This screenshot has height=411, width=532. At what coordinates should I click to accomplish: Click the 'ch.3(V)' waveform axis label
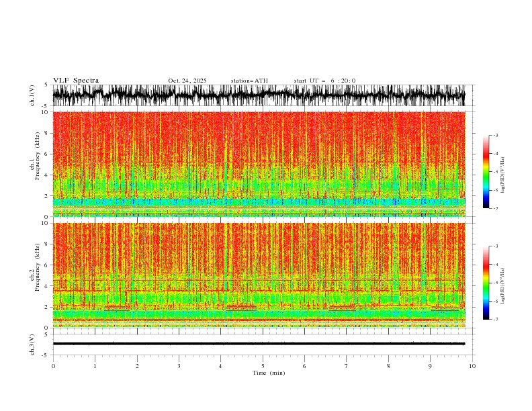[x=32, y=345]
